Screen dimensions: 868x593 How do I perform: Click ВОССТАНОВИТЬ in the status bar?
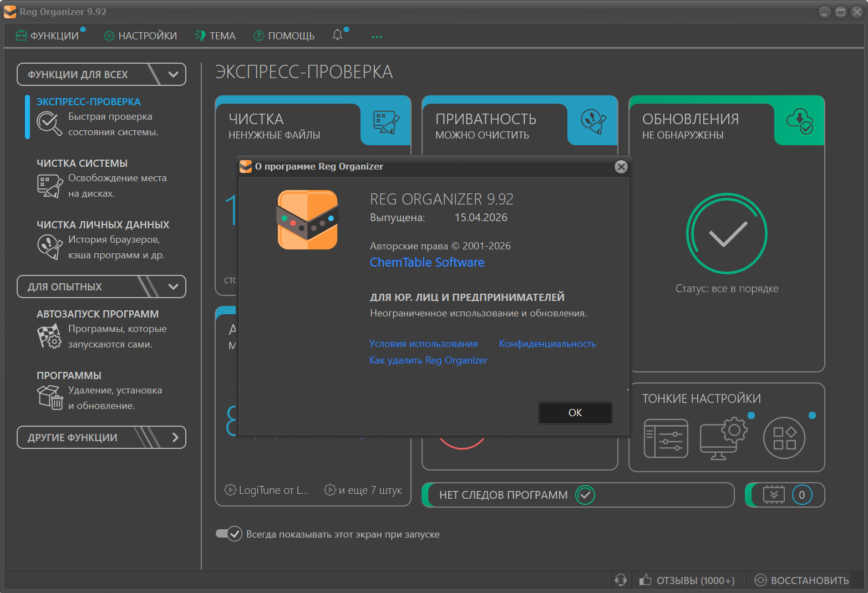[x=802, y=580]
